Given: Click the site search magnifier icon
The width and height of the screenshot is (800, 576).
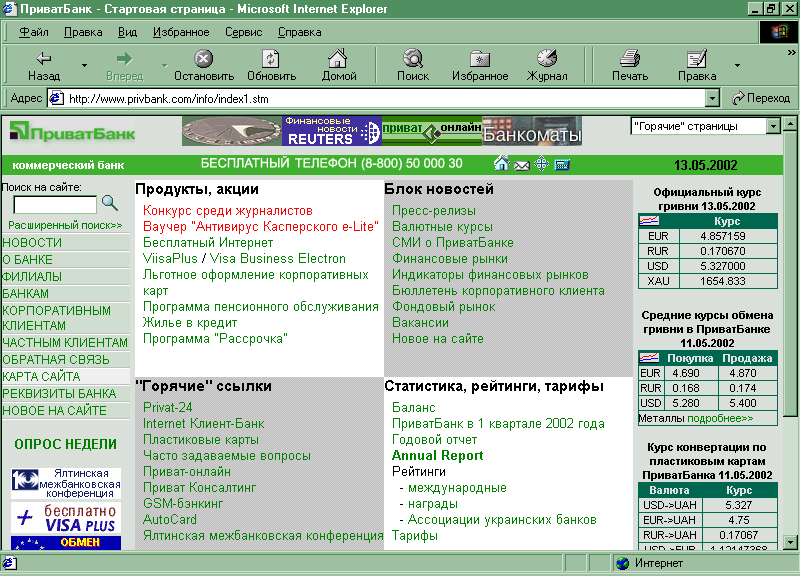Looking at the screenshot, I should click(109, 203).
